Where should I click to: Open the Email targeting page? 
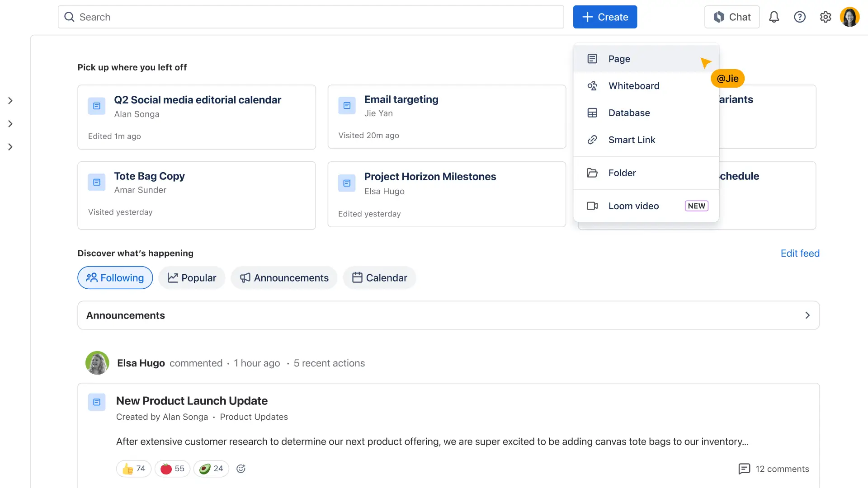pos(401,99)
